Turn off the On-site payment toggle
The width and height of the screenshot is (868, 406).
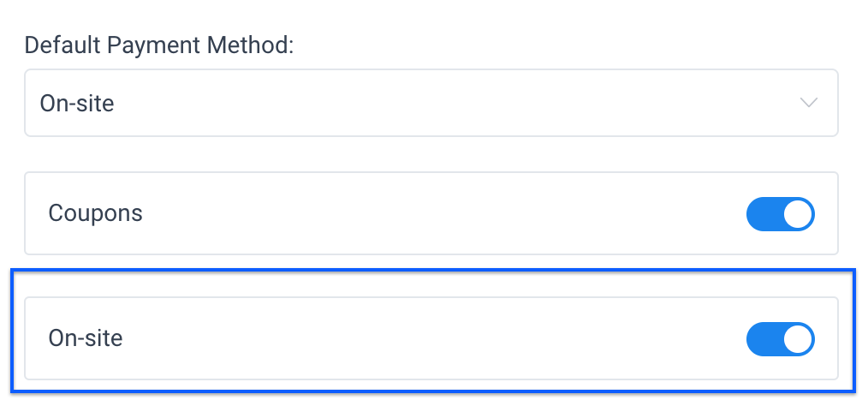coord(780,339)
